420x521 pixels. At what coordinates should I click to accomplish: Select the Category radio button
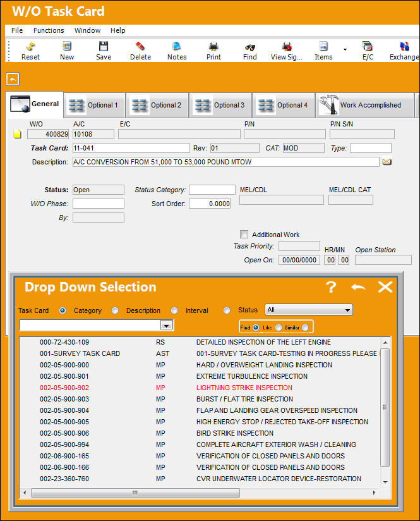[x=115, y=310]
